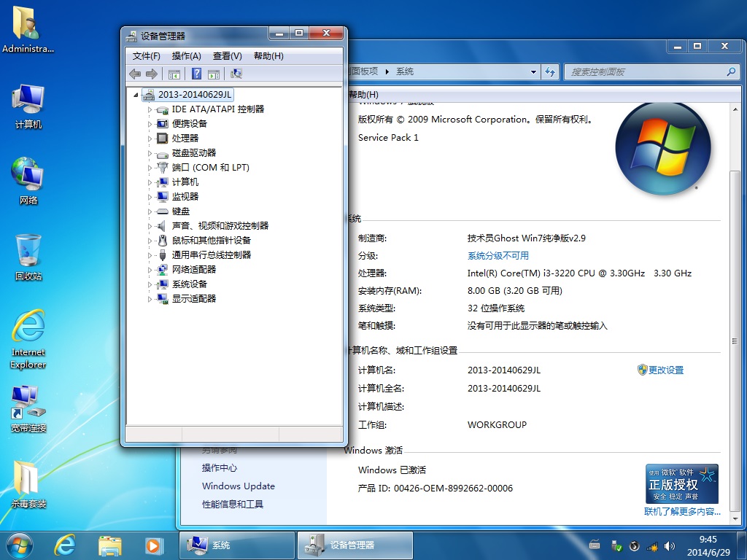This screenshot has height=560, width=747.
Task: Click the refresh icon in Control Panel address bar
Action: tap(550, 72)
